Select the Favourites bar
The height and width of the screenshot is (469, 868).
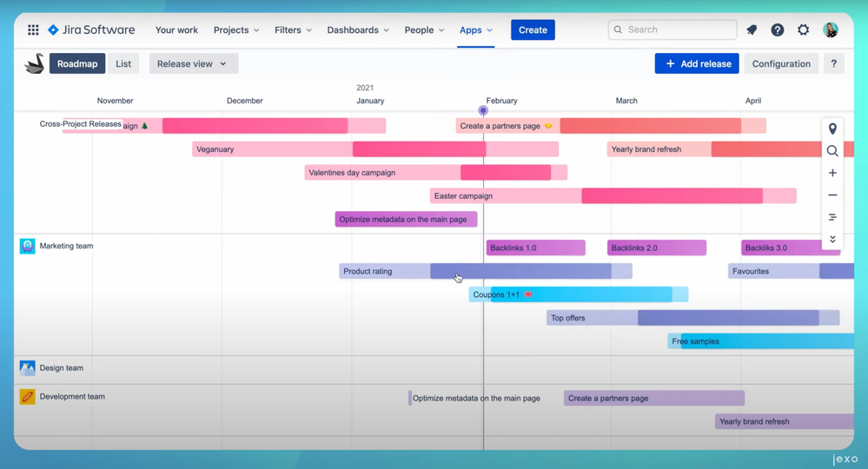tap(791, 271)
